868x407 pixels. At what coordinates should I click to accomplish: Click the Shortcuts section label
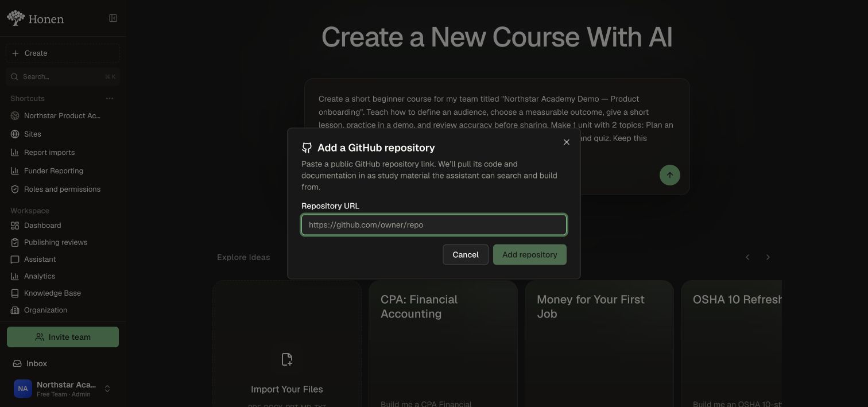point(28,98)
